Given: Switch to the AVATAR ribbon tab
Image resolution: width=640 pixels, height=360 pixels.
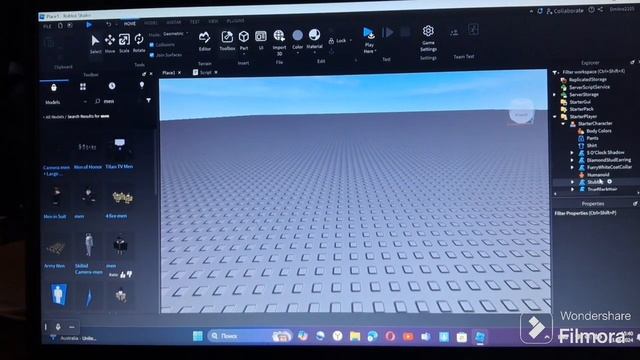Looking at the screenshot, I should click(x=173, y=22).
